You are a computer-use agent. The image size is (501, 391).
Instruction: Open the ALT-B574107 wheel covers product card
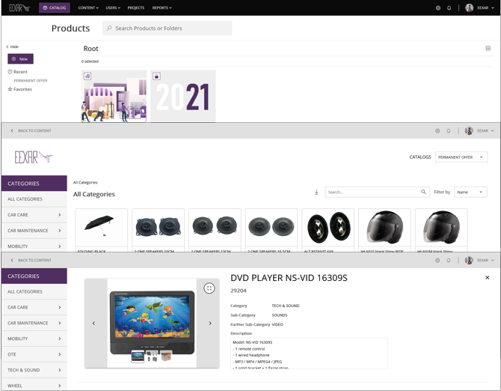pyautogui.click(x=328, y=230)
